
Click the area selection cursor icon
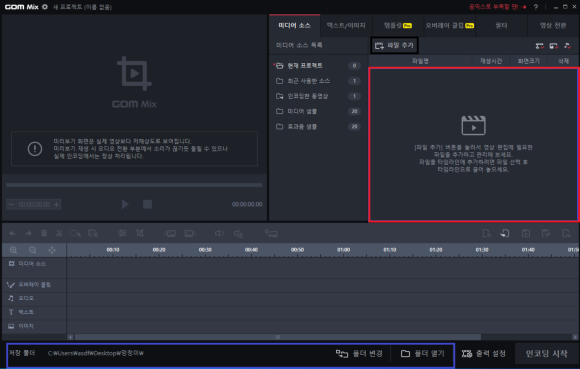[x=75, y=233]
